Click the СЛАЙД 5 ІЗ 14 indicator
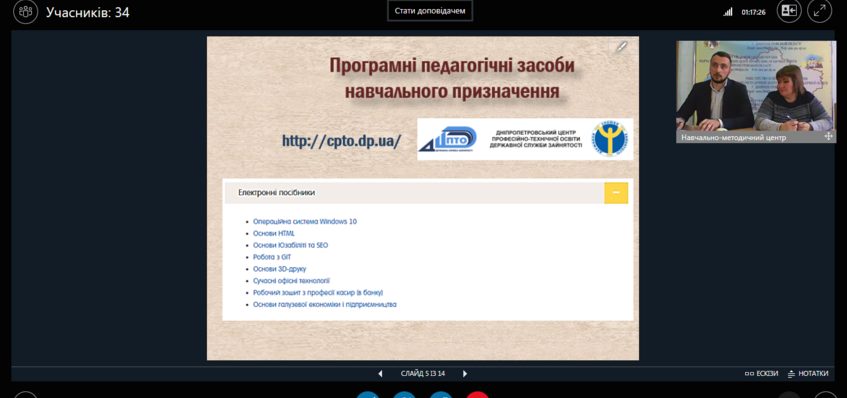The height and width of the screenshot is (398, 847). [423, 374]
